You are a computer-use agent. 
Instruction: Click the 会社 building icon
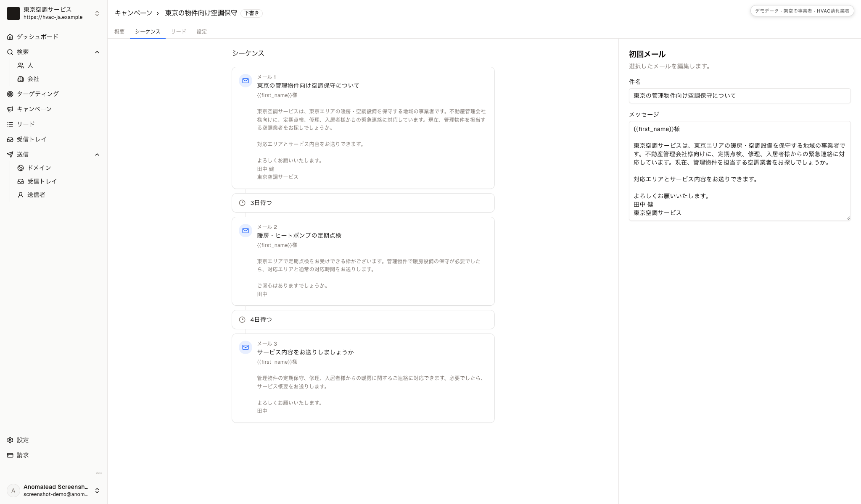(x=21, y=79)
